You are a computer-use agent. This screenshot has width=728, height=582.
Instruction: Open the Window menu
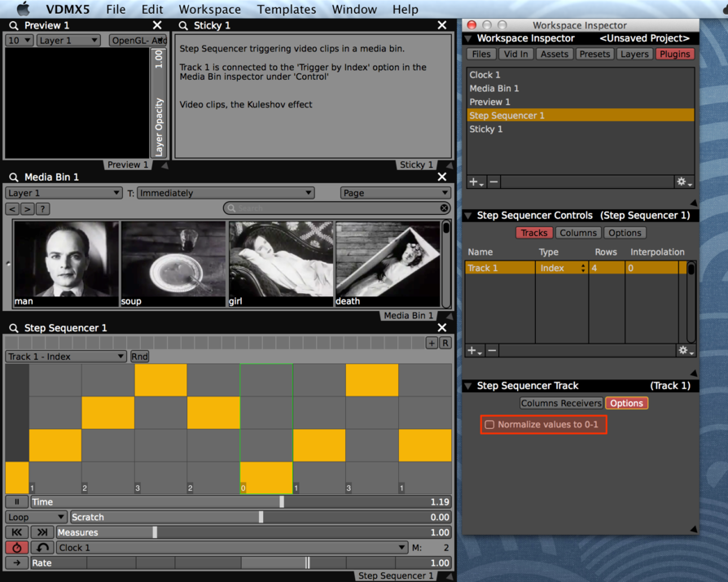coord(354,9)
